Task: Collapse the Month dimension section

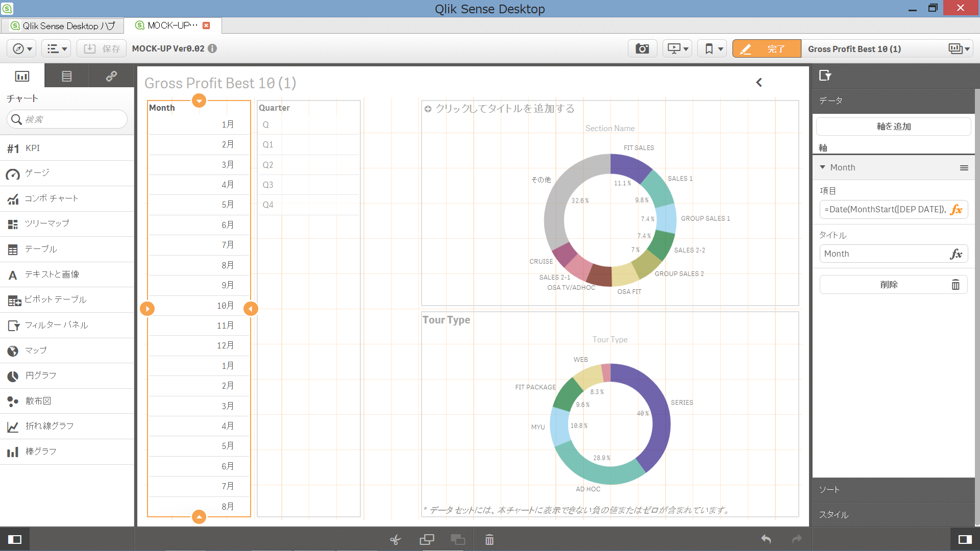Action: (x=822, y=167)
